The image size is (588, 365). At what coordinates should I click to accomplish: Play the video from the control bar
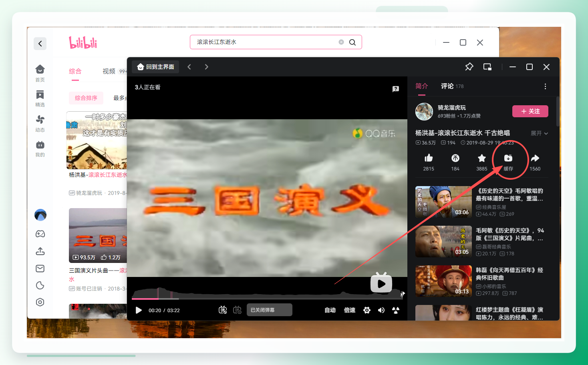139,310
